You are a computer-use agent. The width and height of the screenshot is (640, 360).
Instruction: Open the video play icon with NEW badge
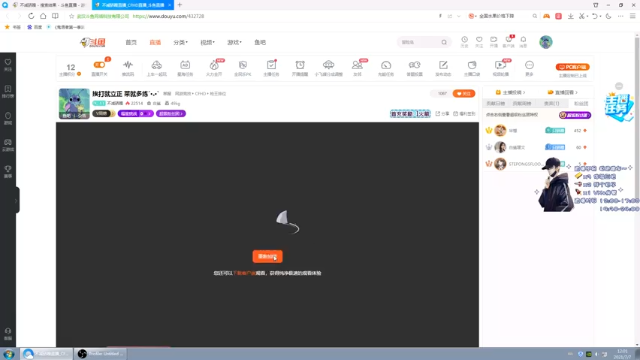(x=500, y=65)
